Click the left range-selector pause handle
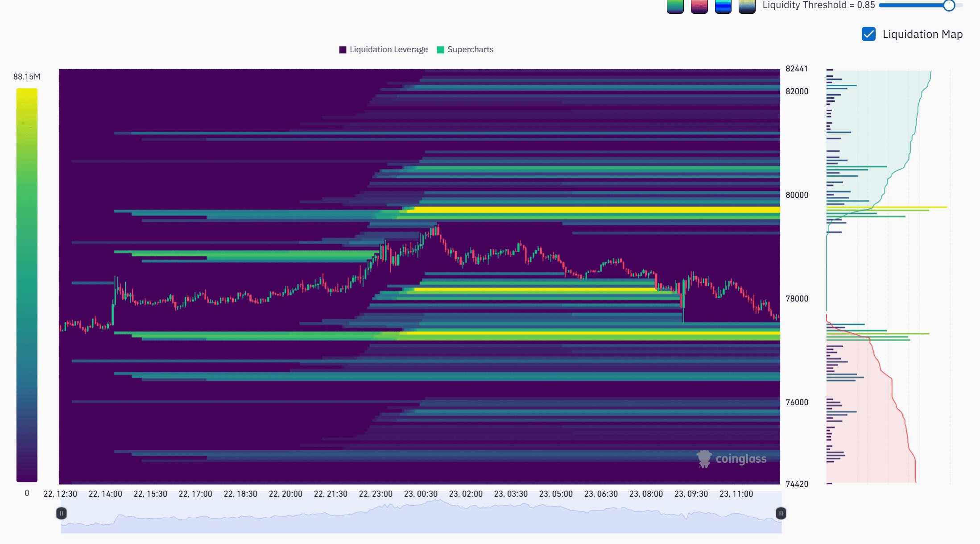980x544 pixels. [62, 513]
